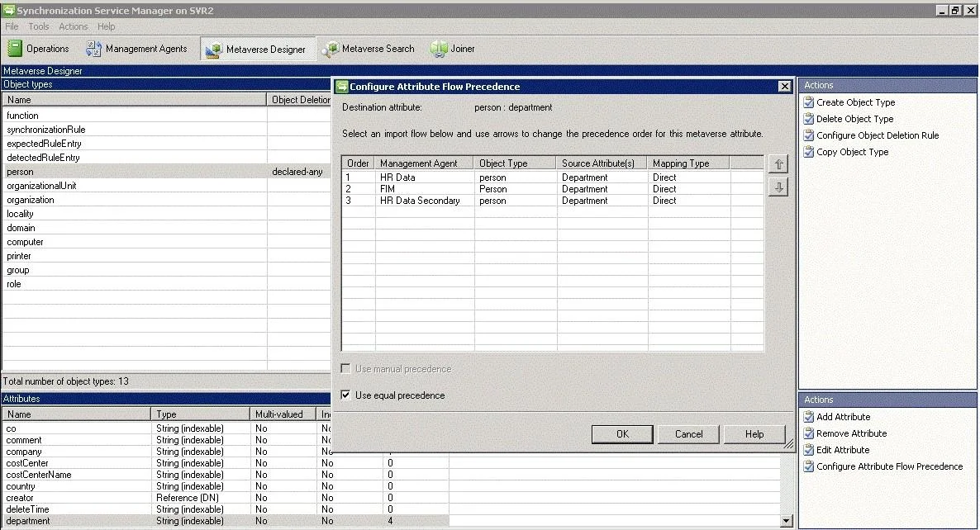Image resolution: width=980 pixels, height=530 pixels.
Task: Open the Actions menu
Action: point(73,26)
